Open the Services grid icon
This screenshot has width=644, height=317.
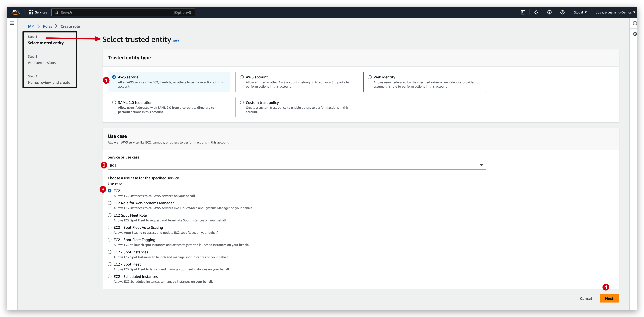[x=31, y=12]
